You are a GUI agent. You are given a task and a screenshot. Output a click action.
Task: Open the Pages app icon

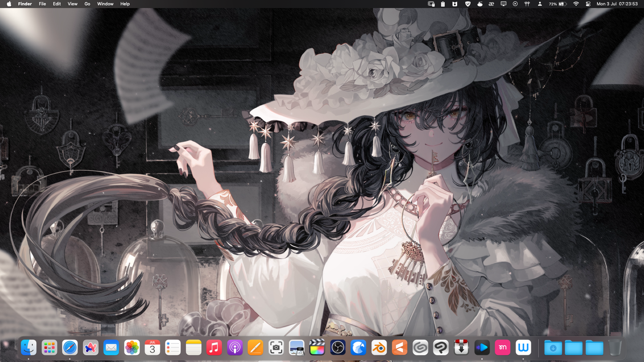(255, 348)
